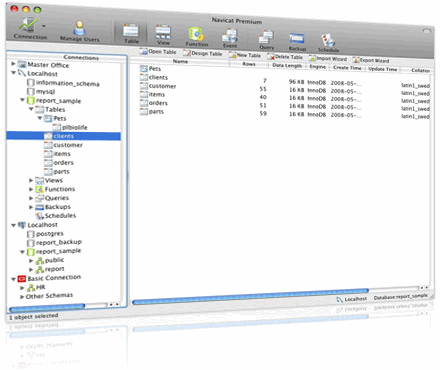Select clients row in the table list
The width and height of the screenshot is (440, 370).
(154, 77)
